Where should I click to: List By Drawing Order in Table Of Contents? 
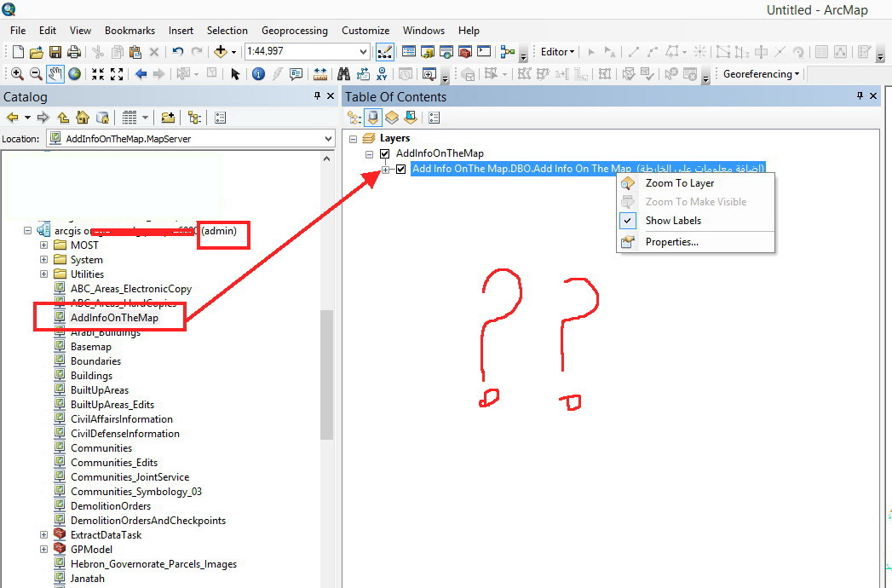[354, 118]
